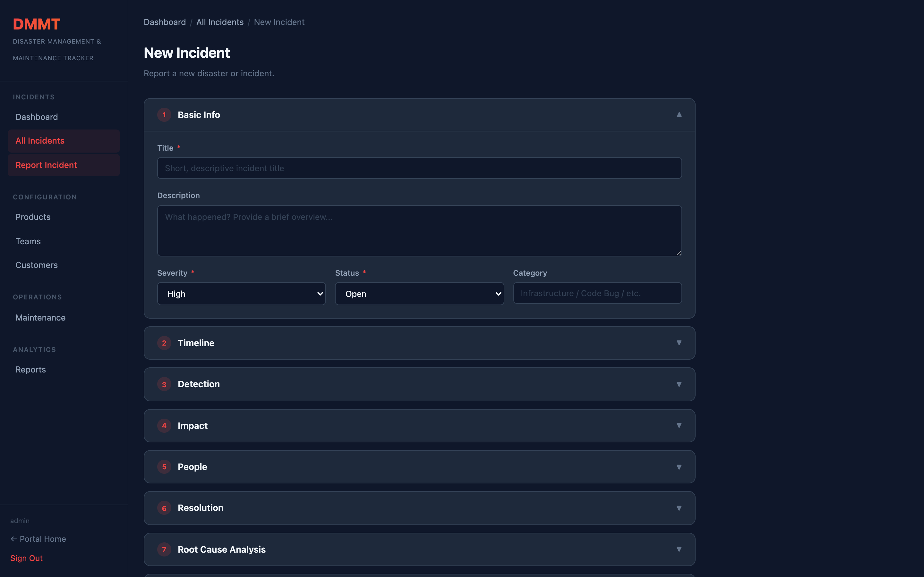Click the Category input field
The image size is (924, 577).
click(597, 293)
